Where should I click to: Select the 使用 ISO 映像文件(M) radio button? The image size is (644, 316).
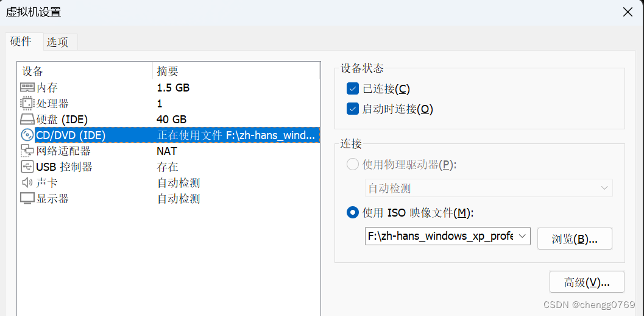[353, 212]
